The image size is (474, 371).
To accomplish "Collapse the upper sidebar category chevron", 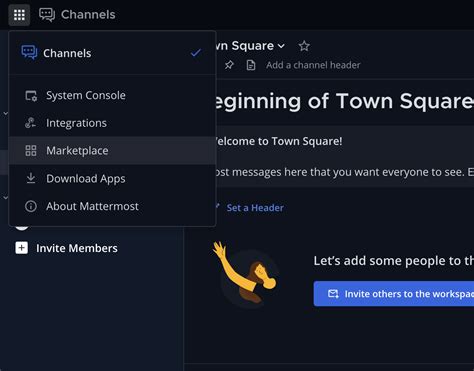I will point(6,114).
